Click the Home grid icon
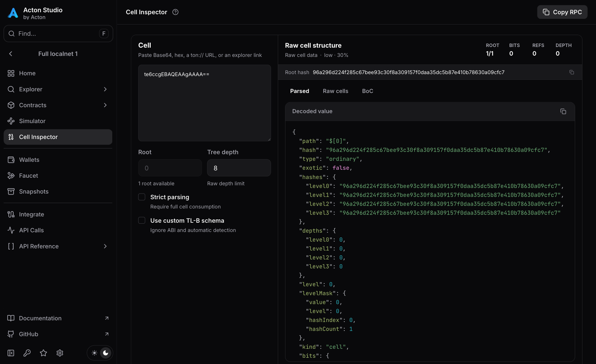The image size is (596, 364). pos(11,73)
